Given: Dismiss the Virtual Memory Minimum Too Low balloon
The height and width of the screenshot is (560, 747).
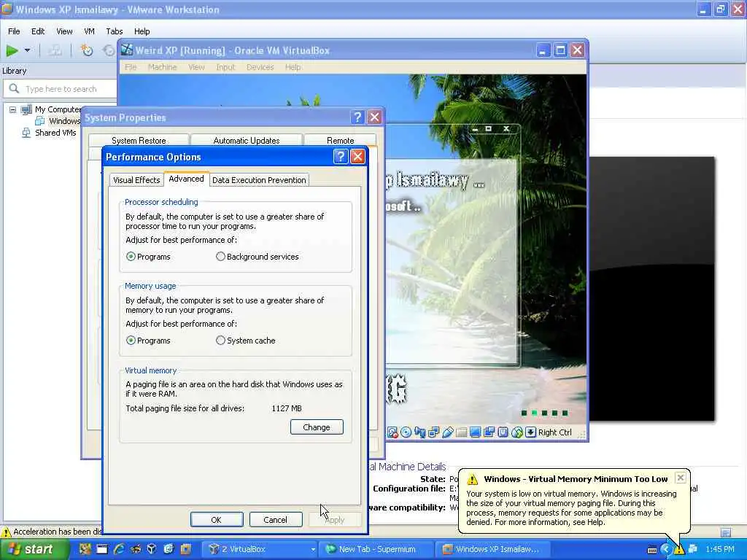Looking at the screenshot, I should pyautogui.click(x=681, y=478).
